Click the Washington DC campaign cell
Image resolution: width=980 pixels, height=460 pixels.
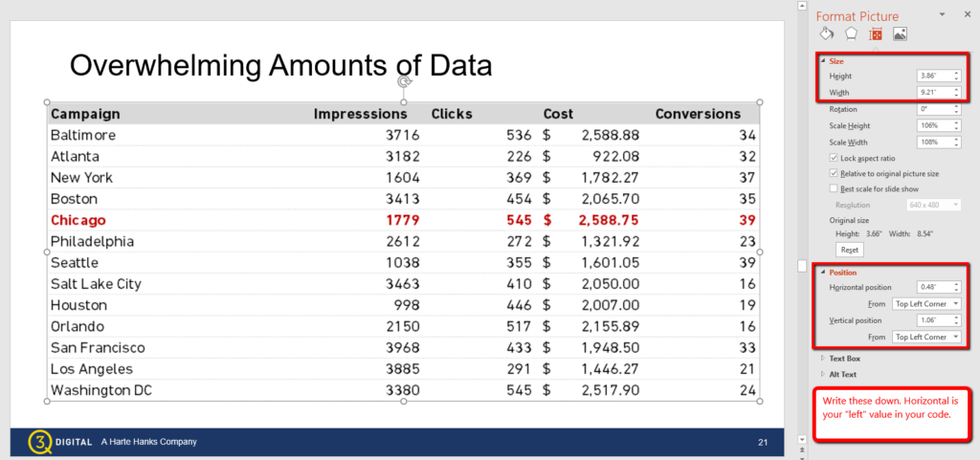click(x=101, y=391)
